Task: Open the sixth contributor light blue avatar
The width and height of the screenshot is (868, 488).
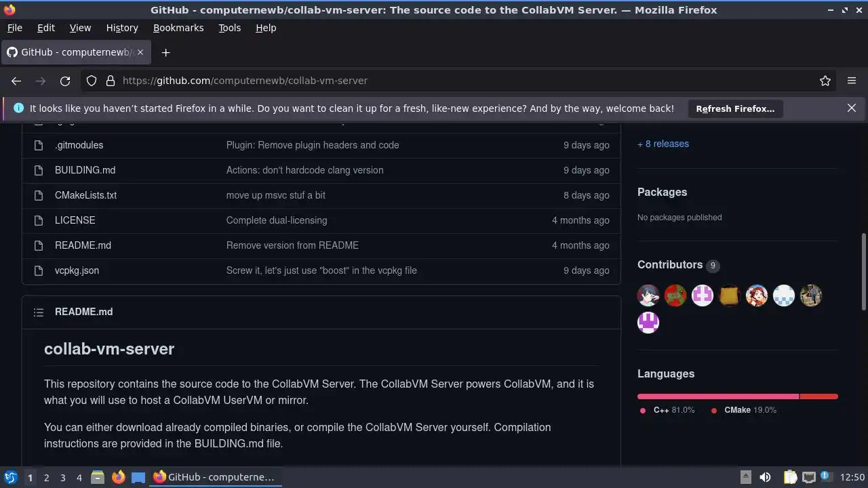Action: click(784, 296)
